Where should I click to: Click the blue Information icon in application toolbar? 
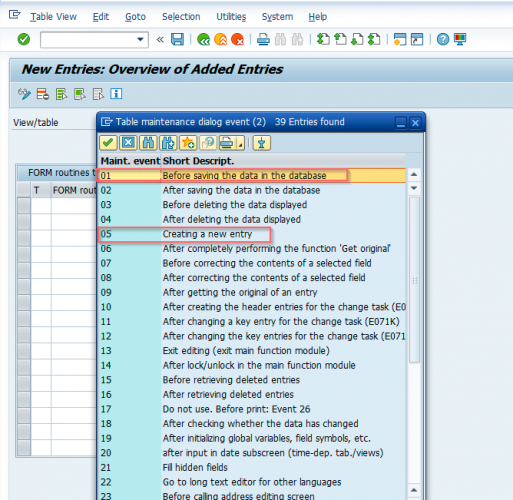pos(116,94)
